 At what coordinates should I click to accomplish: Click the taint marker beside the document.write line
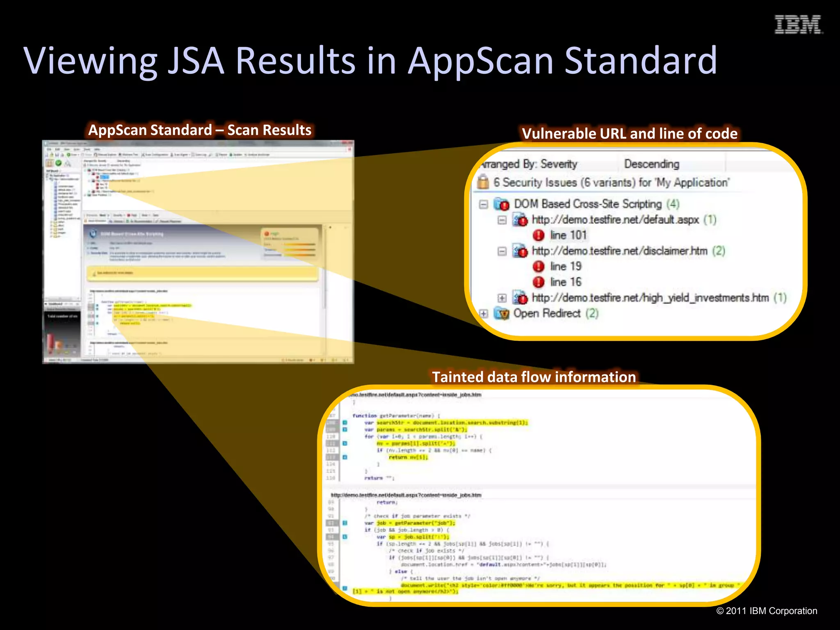345,588
